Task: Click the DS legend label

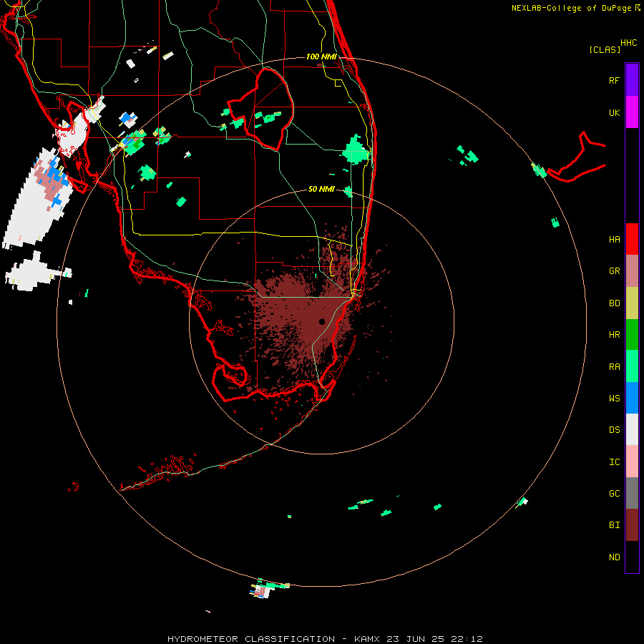Action: [614, 430]
